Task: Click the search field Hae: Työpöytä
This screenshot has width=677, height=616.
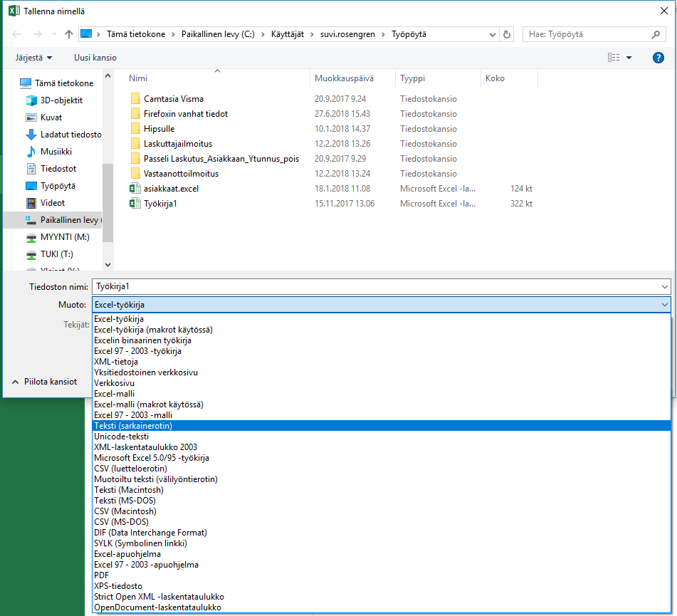Action: (x=587, y=34)
